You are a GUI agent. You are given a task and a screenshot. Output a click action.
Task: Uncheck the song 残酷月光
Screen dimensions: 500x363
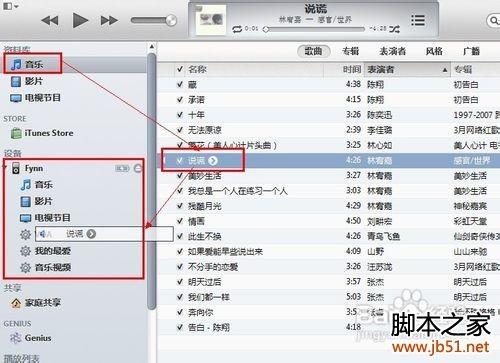coord(180,206)
